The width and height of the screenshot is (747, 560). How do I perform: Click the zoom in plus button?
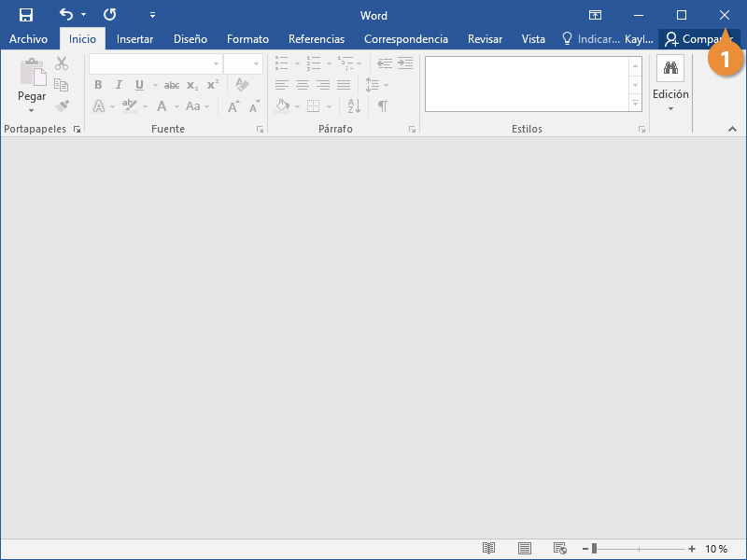(x=692, y=549)
